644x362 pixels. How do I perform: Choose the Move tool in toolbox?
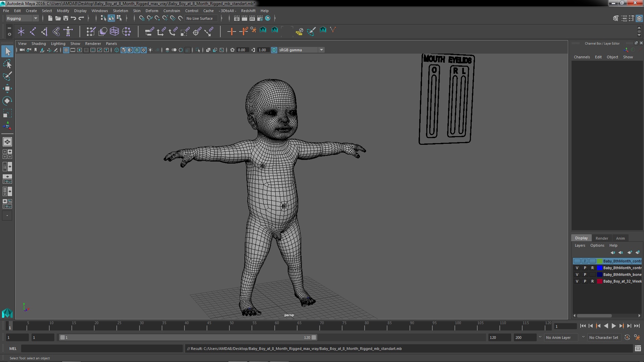pyautogui.click(x=7, y=88)
